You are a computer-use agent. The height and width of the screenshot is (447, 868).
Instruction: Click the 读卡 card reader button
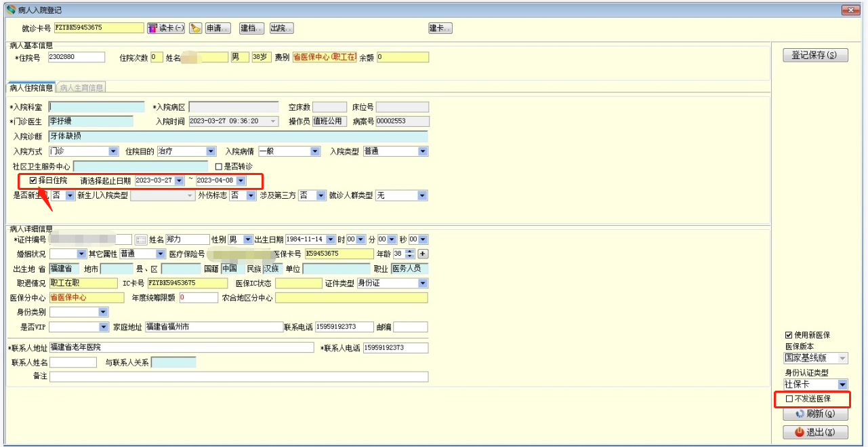click(x=166, y=28)
